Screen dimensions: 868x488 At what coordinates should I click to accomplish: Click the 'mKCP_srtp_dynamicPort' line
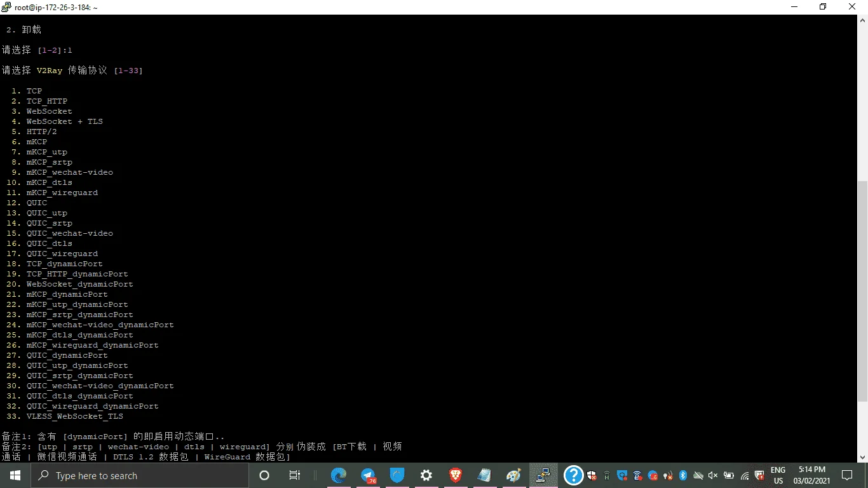pyautogui.click(x=79, y=315)
